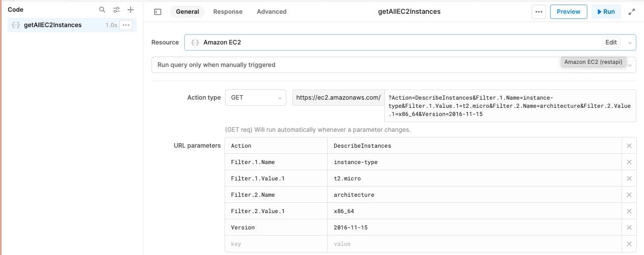644x255 pixels.
Task: Add a new query with plus icon
Action: pyautogui.click(x=131, y=10)
